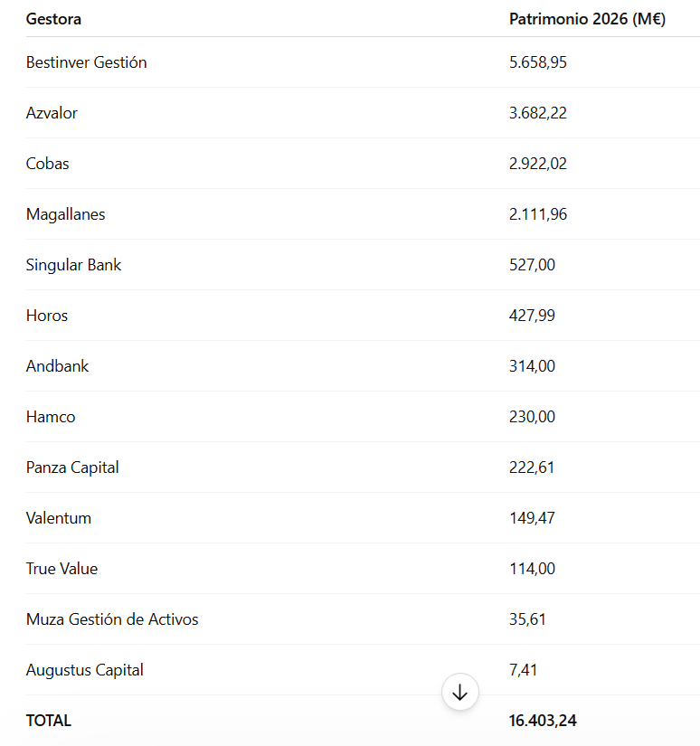Screen dimensions: 700x746
Task: Select the True Value cell
Action: coord(61,569)
